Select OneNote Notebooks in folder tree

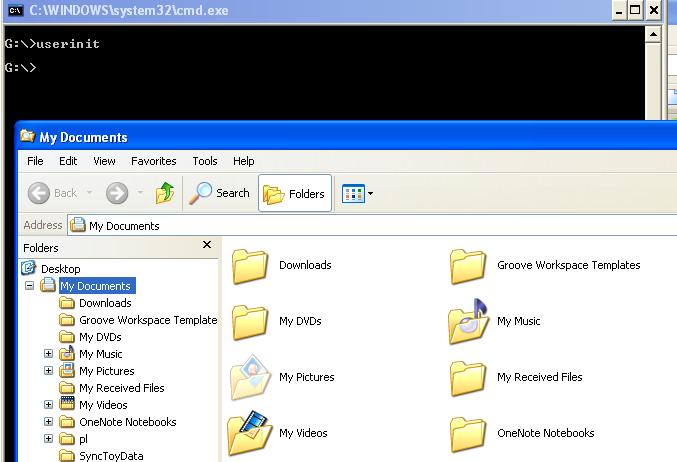(x=128, y=422)
